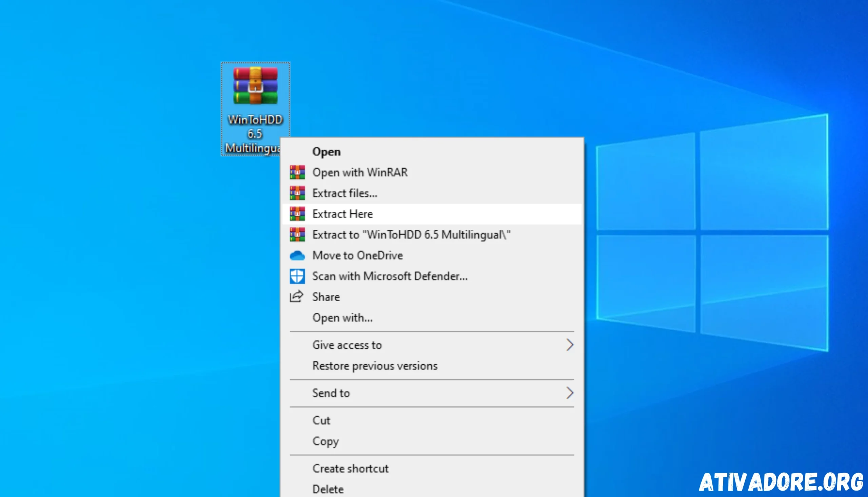The width and height of the screenshot is (868, 497).
Task: Choose Open with WinRAR
Action: click(x=432, y=172)
